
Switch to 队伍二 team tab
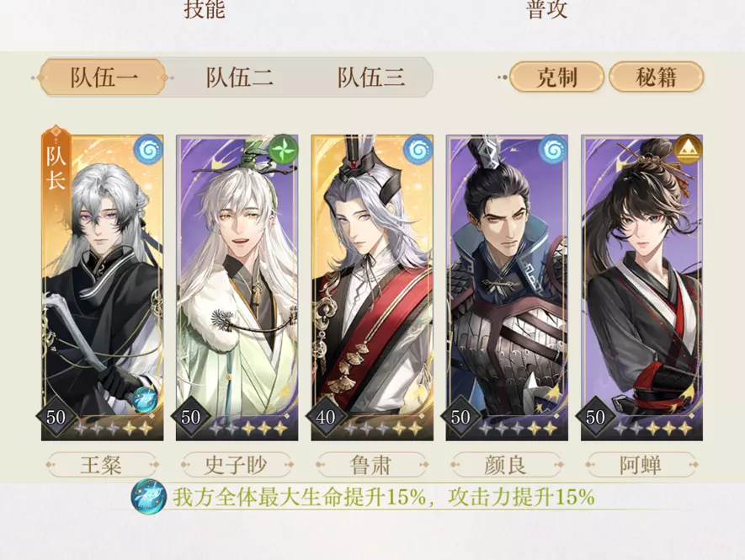pyautogui.click(x=239, y=77)
